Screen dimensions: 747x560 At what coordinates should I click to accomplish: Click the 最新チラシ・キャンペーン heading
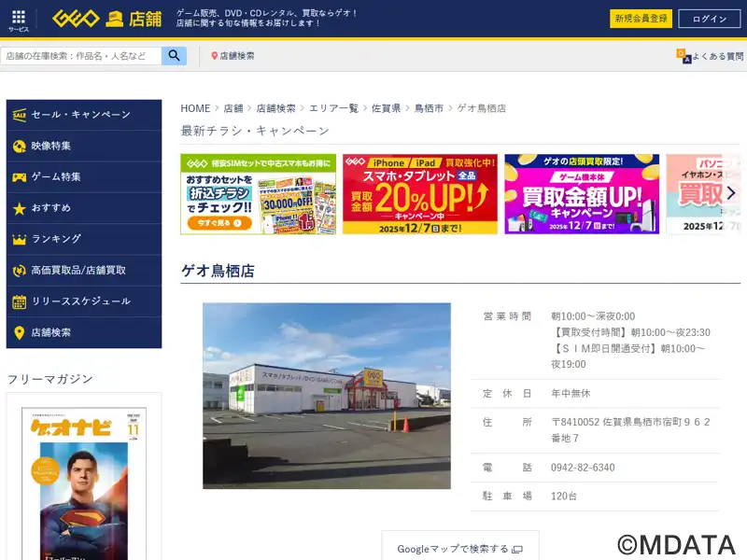coord(255,131)
